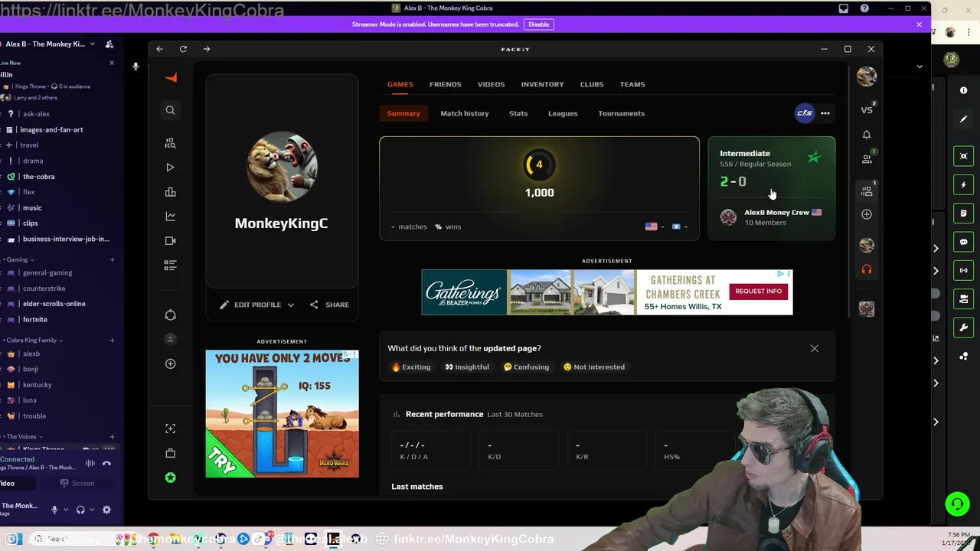Click the wrench tool icon in right panel
The height and width of the screenshot is (551, 980).
coord(963,328)
